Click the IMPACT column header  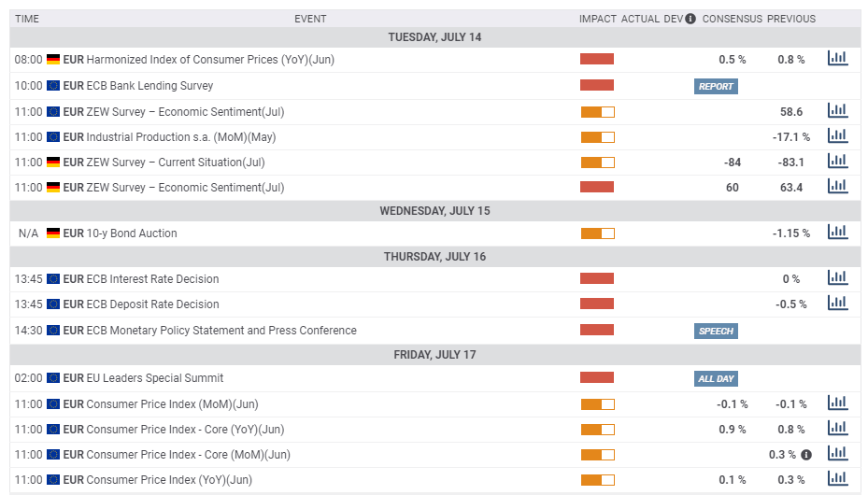pos(597,19)
